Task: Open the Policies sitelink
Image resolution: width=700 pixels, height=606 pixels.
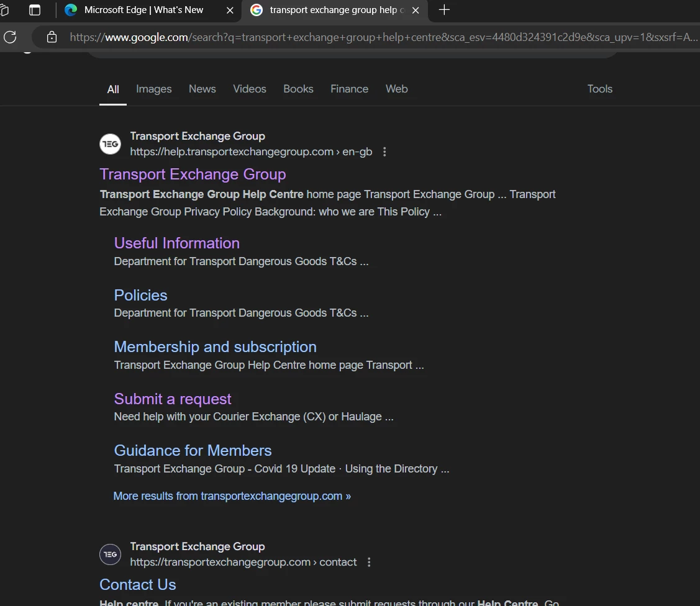Action: coord(140,296)
